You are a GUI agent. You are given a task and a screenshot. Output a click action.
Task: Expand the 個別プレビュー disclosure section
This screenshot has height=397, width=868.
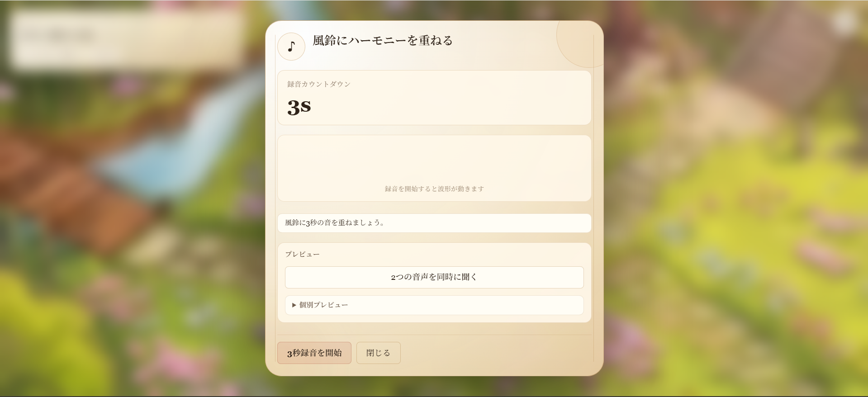pos(322,305)
